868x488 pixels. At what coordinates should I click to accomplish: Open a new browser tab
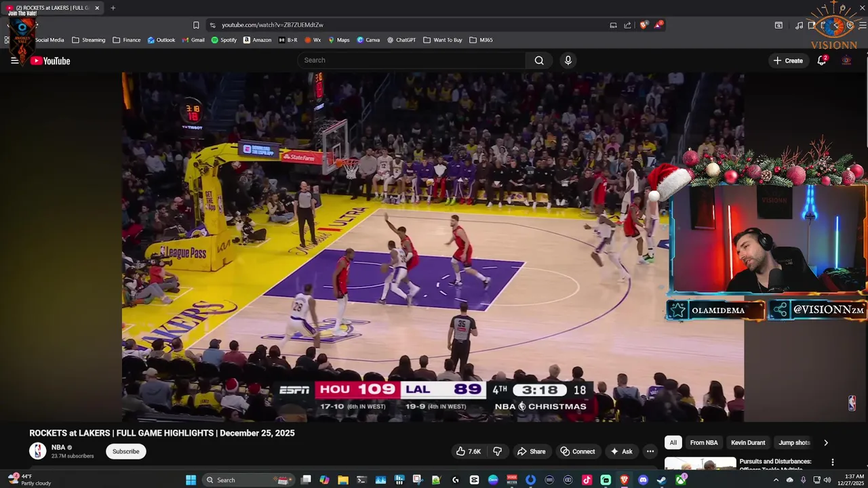113,8
